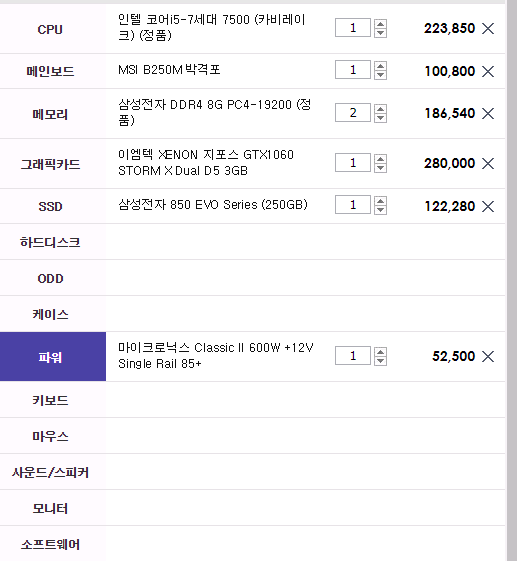Delete the Samsung 850 EVO SSD entry

point(488,206)
